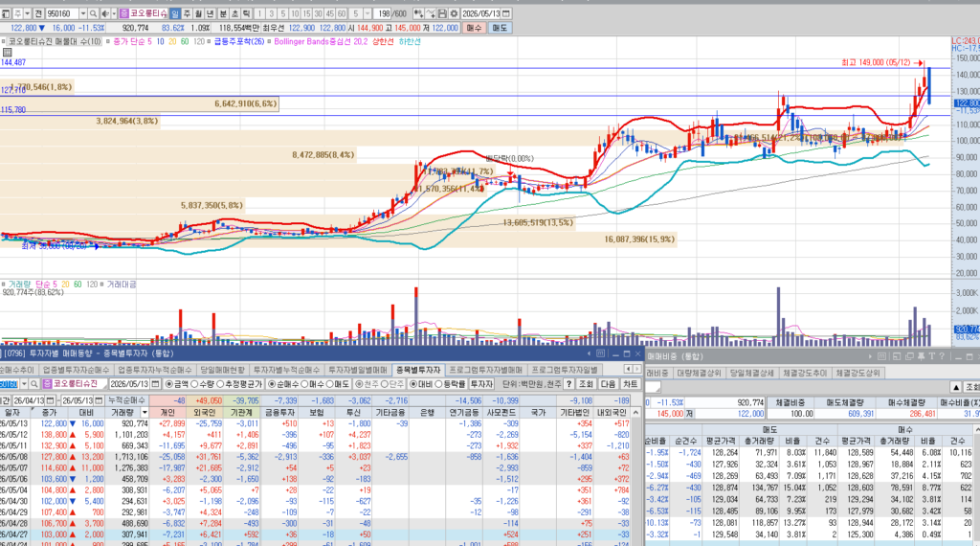Image resolution: width=980 pixels, height=546 pixels.
Task: Click the red 매수 buy button
Action: point(475,28)
